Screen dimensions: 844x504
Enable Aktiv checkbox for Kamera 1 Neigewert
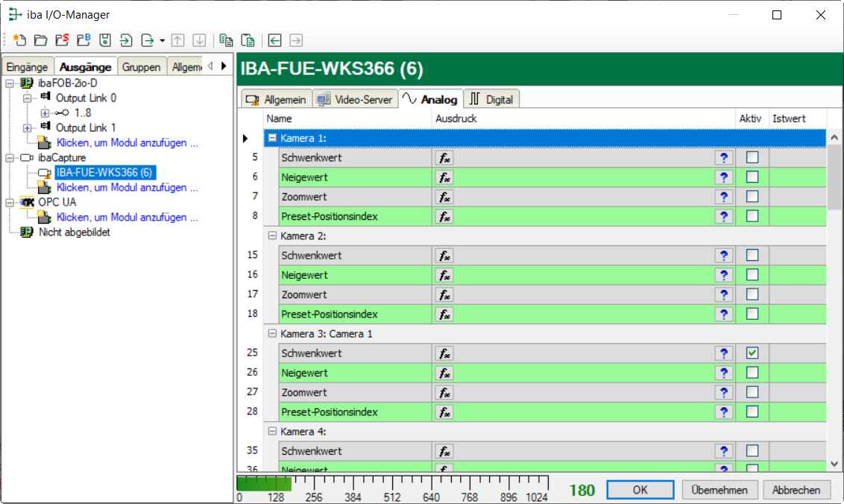[x=752, y=177]
